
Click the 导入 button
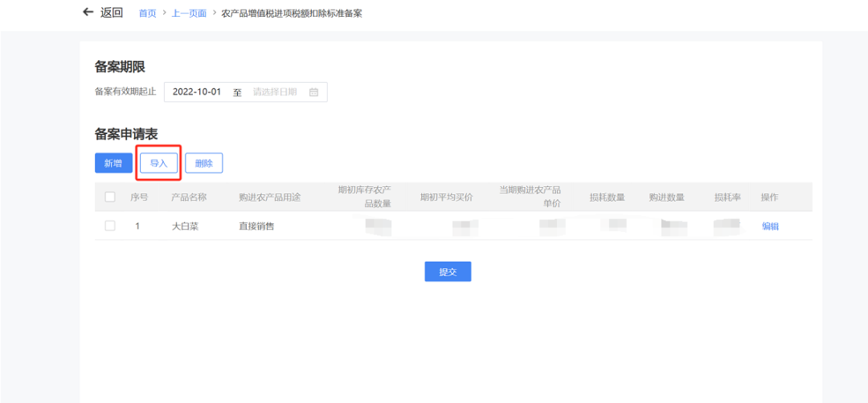[159, 163]
